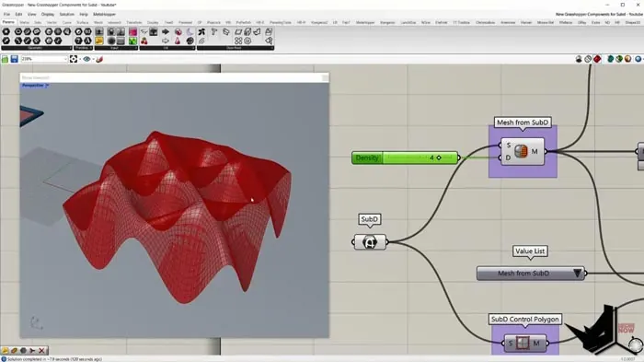Open the View menu
Image resolution: width=644 pixels, height=362 pixels.
(x=31, y=14)
